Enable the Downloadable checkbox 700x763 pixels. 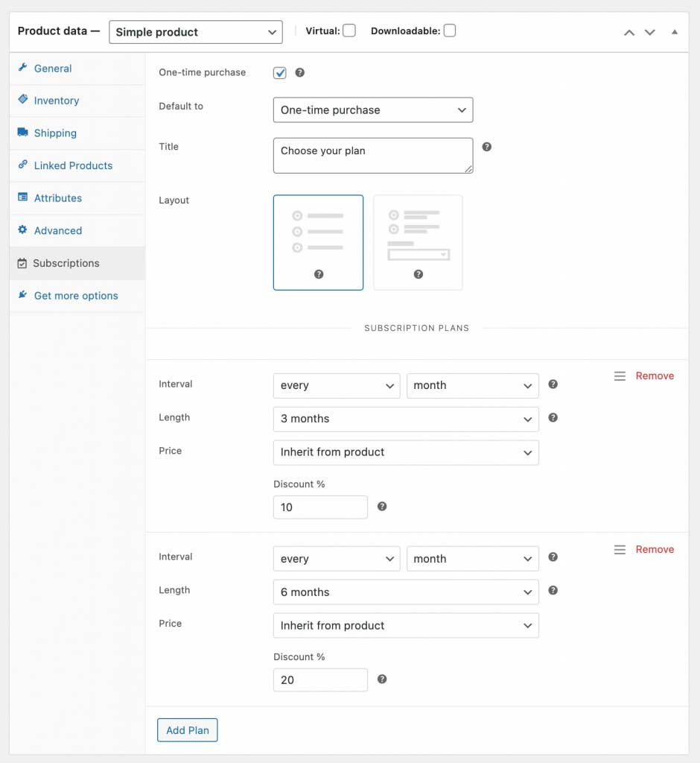click(450, 31)
